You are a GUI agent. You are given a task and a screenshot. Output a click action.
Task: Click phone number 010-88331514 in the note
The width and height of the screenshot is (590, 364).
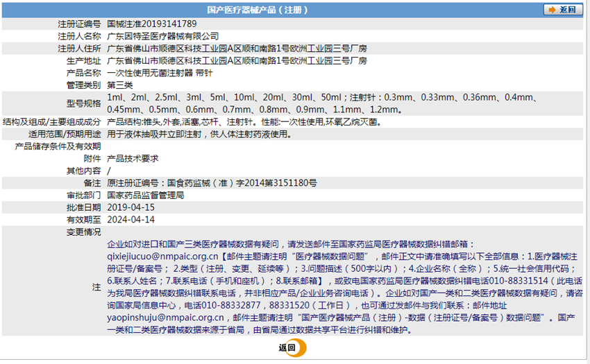[519, 281]
